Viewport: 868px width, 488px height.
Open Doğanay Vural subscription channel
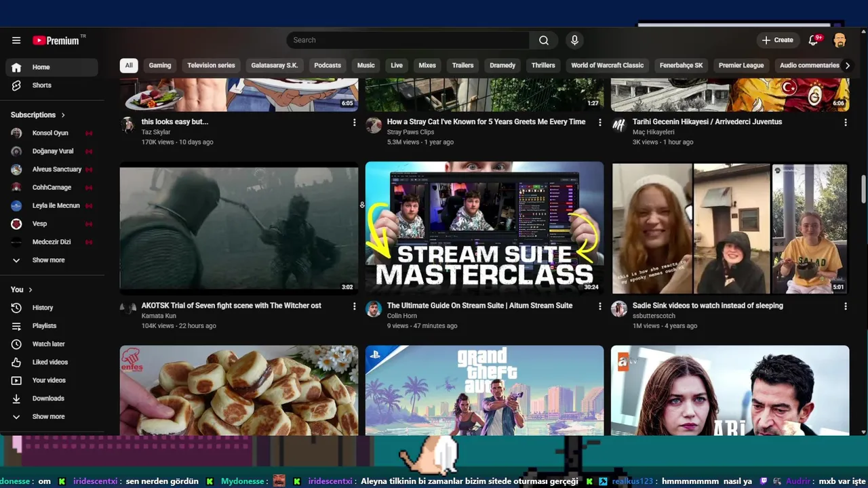52,151
